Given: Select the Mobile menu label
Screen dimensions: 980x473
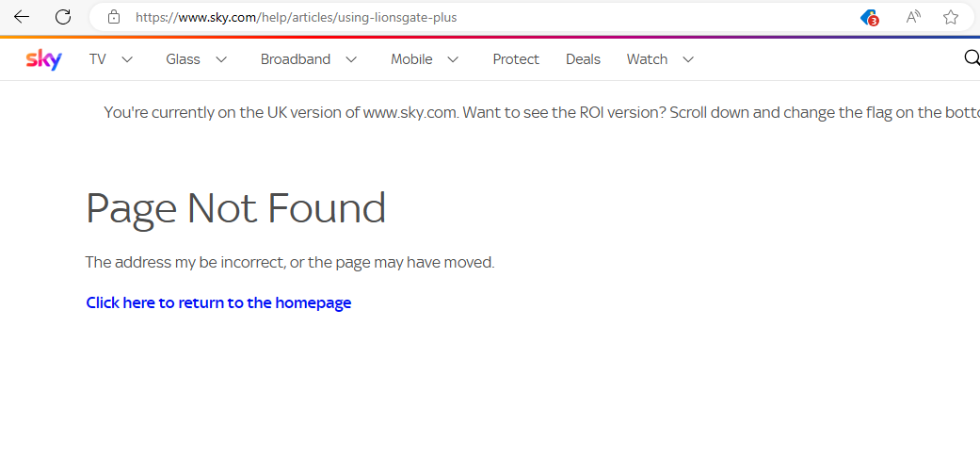Looking at the screenshot, I should click(411, 59).
